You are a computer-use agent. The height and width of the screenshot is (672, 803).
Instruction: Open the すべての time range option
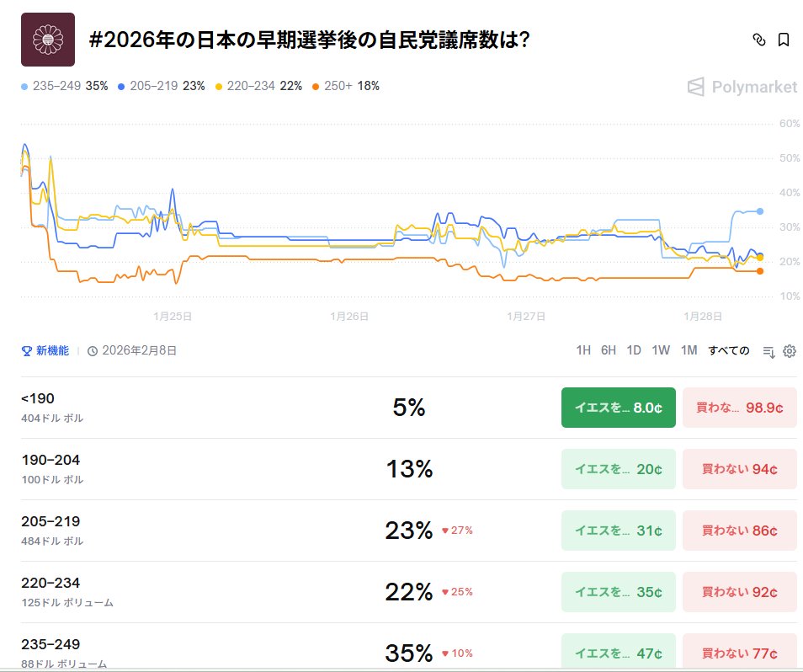[727, 350]
